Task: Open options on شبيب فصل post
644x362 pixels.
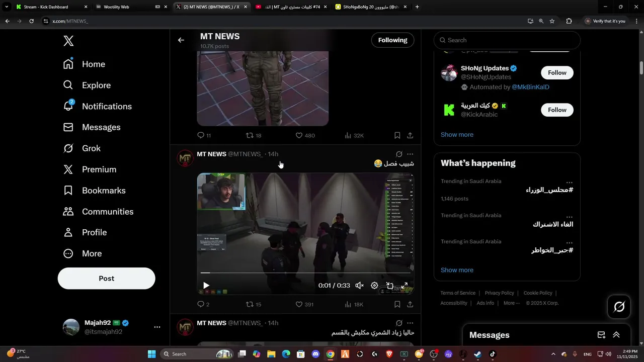Action: [410, 154]
